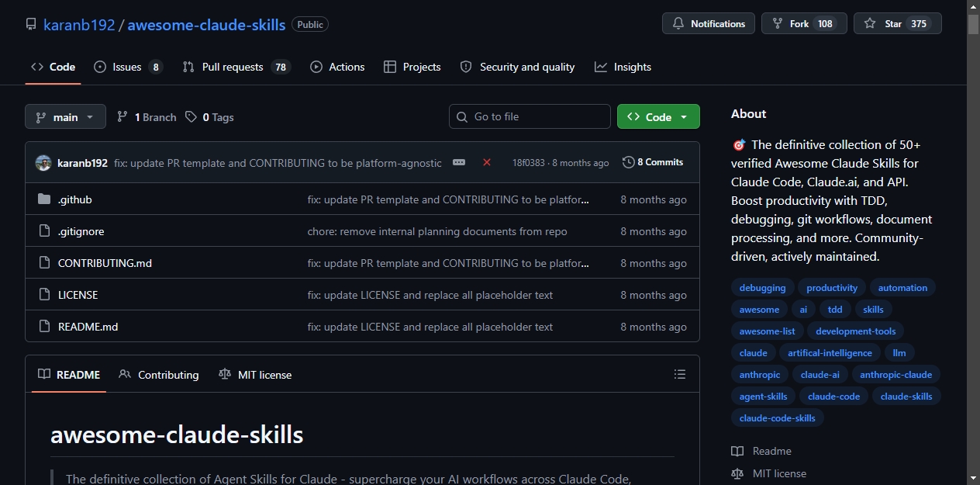Open the LICENSE file

[x=78, y=295]
